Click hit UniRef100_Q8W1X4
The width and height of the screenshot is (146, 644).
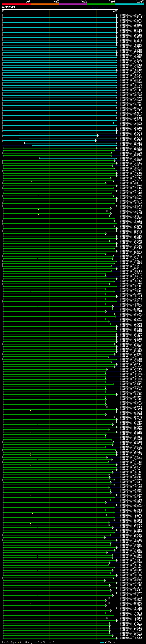click(131, 93)
